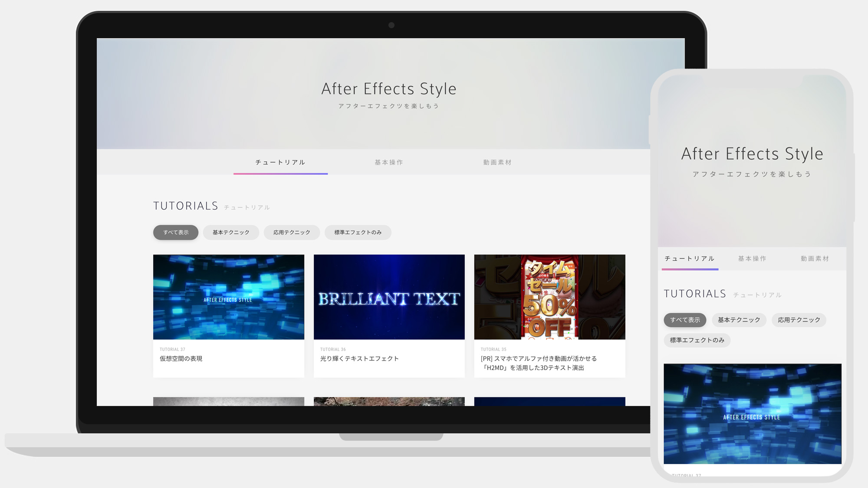
Task: Open the BRILLIANT TEXT tutorial thumbnail
Action: [389, 297]
